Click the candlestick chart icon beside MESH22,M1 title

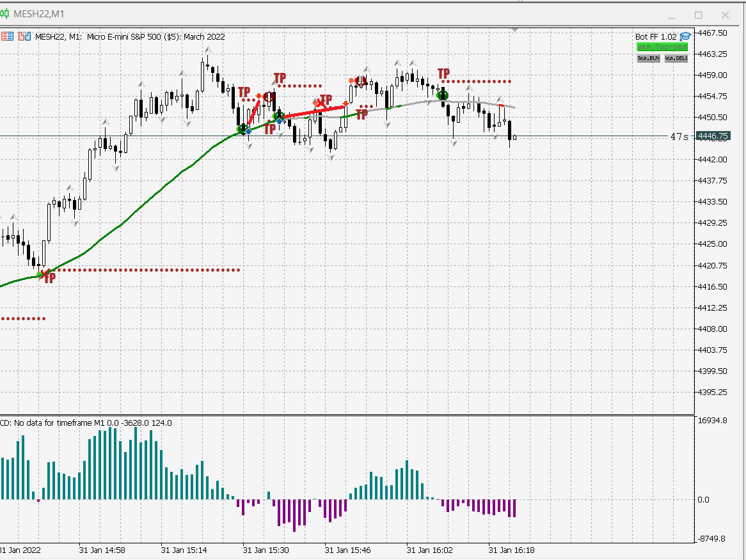pos(4,14)
